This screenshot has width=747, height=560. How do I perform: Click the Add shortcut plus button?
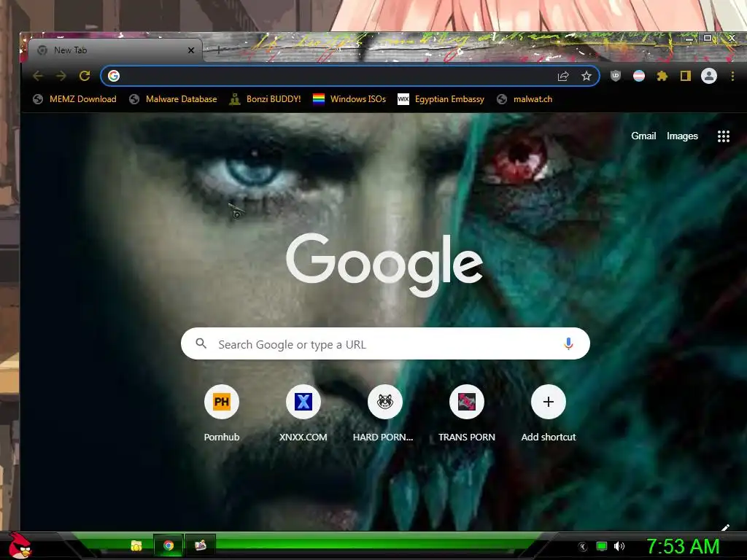tap(549, 402)
